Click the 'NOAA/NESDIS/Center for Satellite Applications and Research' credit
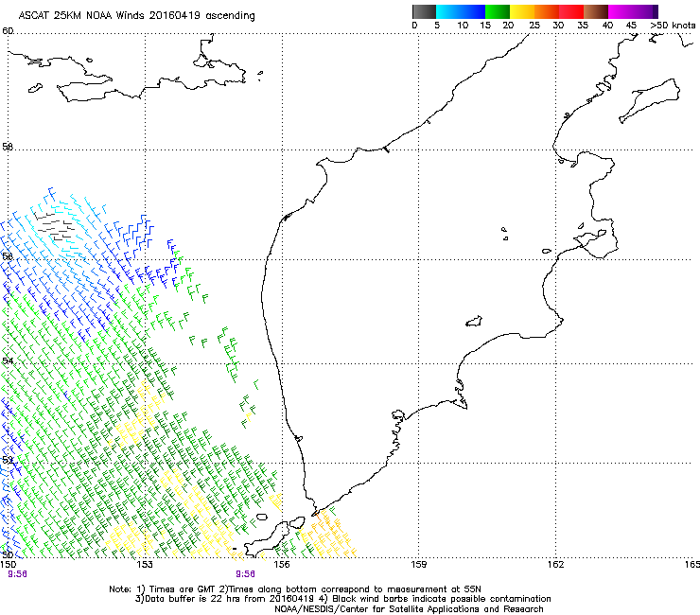Viewport: 700px width, 615px height. 409,609
